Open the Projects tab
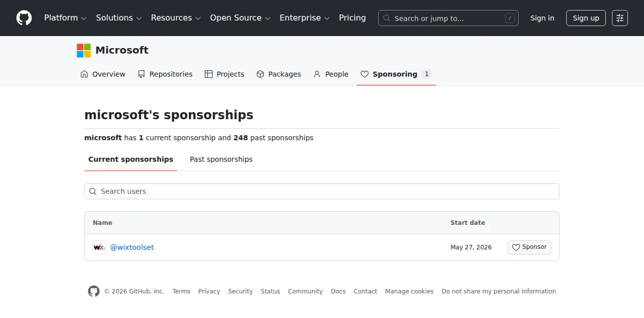Image resolution: width=644 pixels, height=318 pixels. click(224, 74)
